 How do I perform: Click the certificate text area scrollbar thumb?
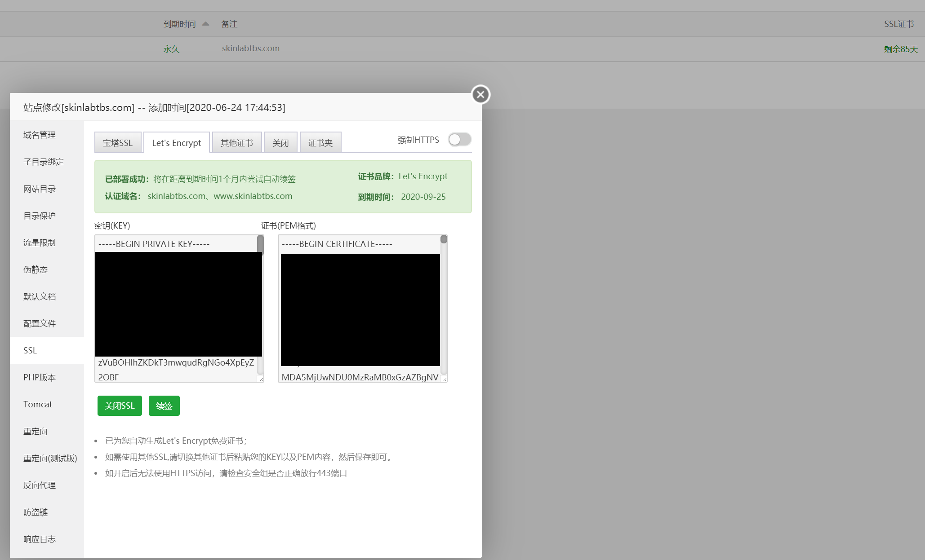[444, 239]
